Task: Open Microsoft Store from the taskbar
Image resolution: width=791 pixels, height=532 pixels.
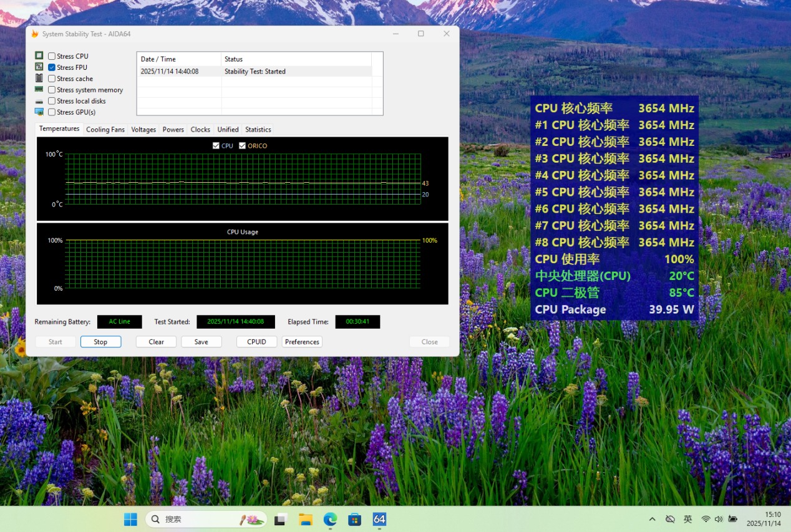Action: (354, 519)
